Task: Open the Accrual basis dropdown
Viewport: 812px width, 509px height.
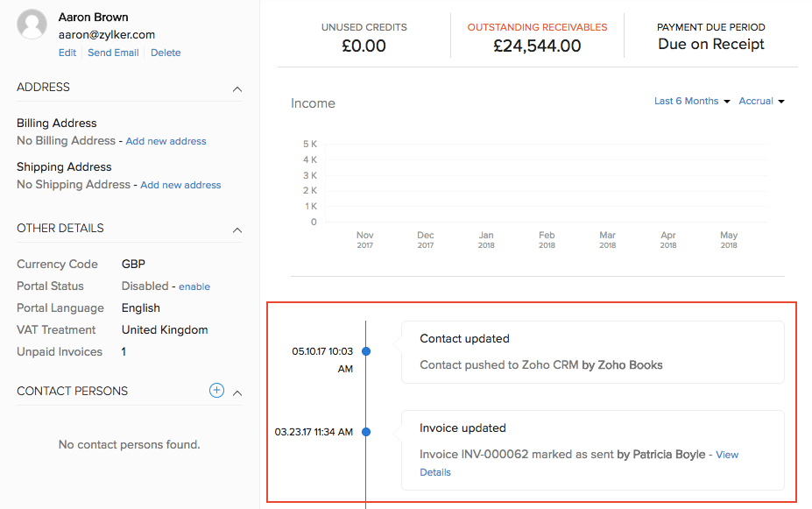Action: tap(761, 102)
